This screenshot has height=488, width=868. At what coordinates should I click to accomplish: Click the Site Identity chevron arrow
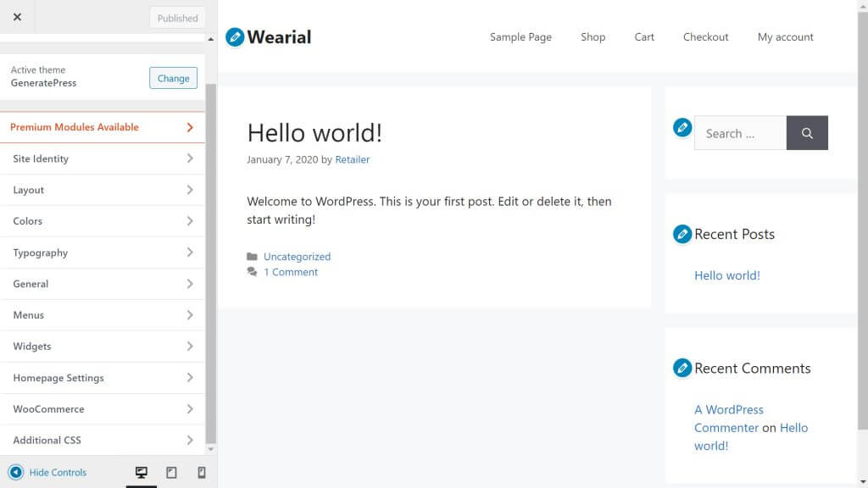tap(190, 158)
